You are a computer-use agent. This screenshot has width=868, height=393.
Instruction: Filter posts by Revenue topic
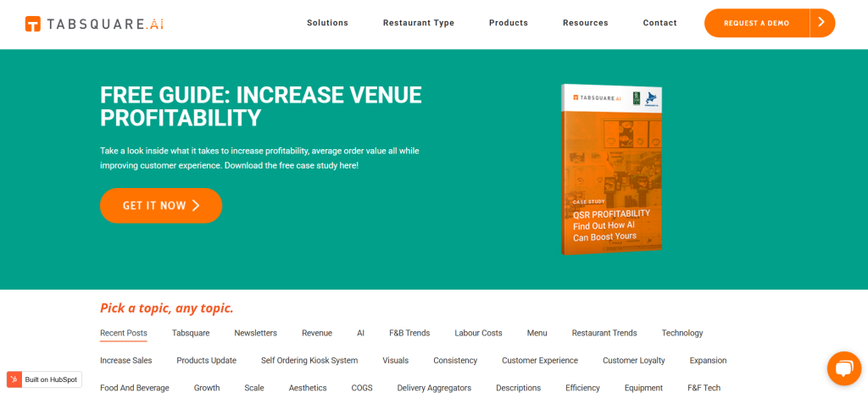tap(317, 333)
